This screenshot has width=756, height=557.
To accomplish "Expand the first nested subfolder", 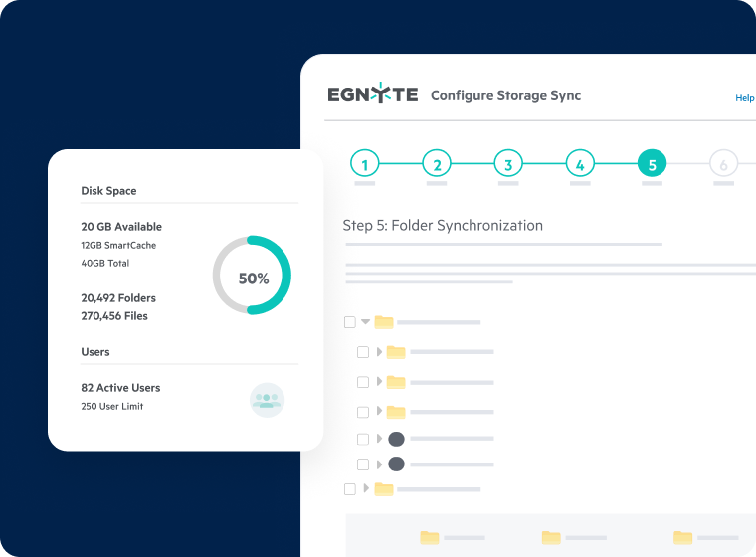I will pos(378,352).
